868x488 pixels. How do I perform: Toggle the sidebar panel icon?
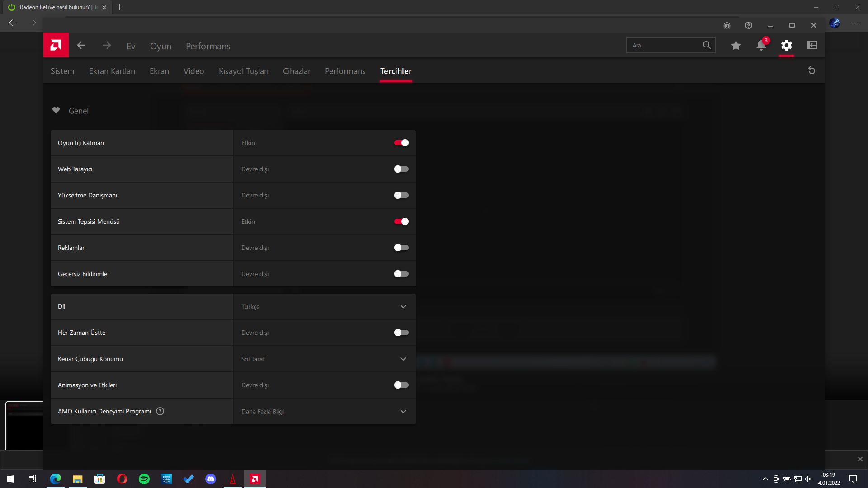click(812, 45)
